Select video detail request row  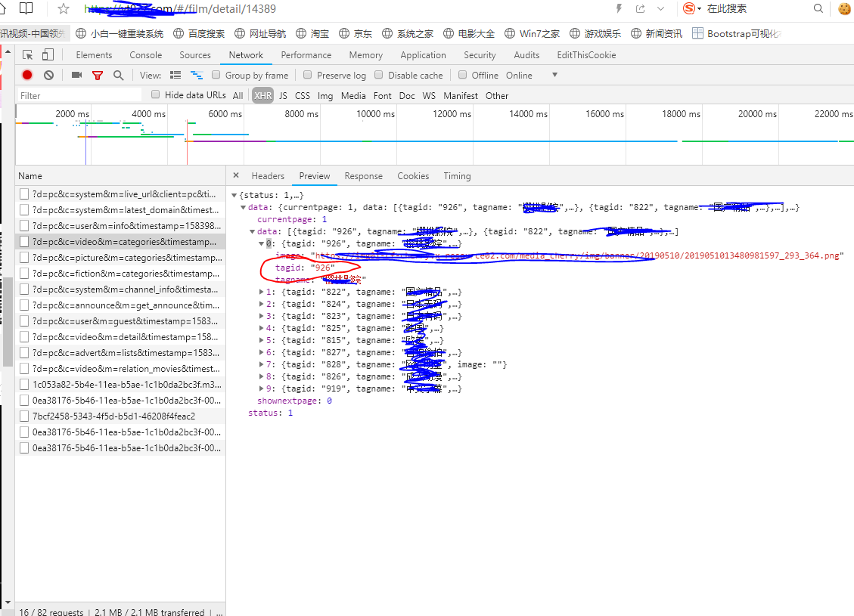coord(120,337)
